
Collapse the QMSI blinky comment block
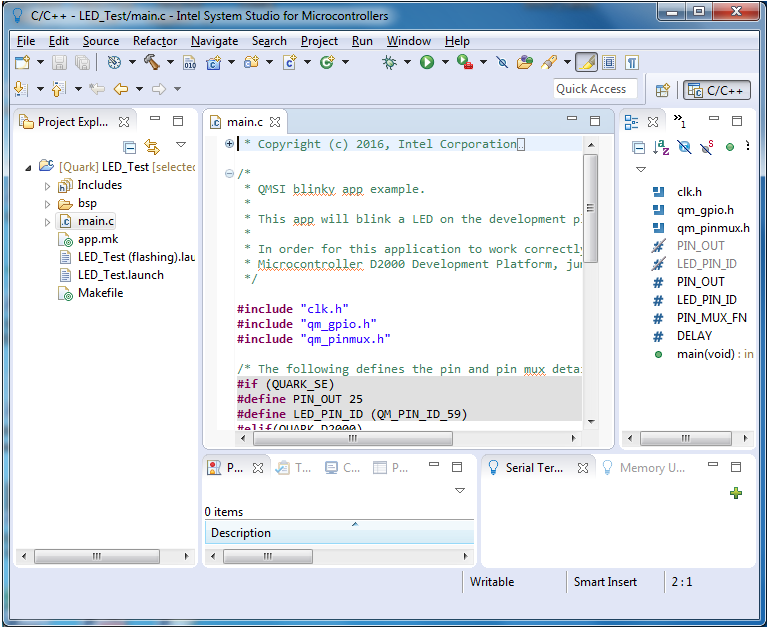click(x=229, y=173)
